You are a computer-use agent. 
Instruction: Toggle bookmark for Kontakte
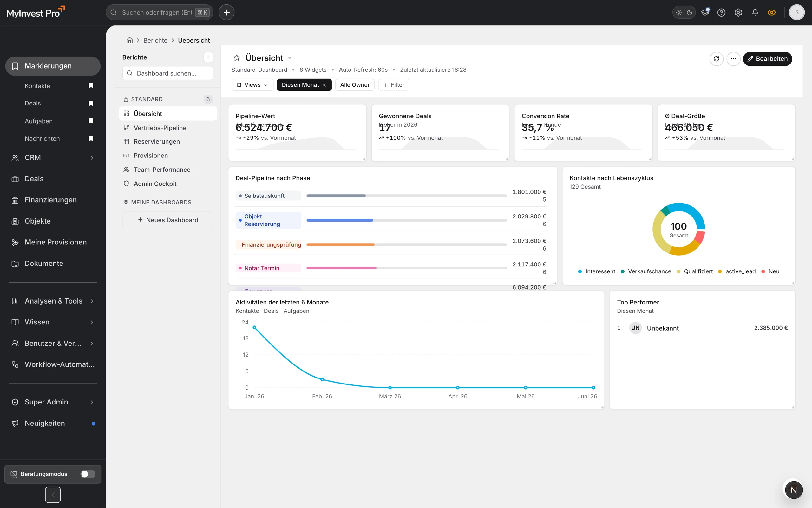tap(91, 86)
